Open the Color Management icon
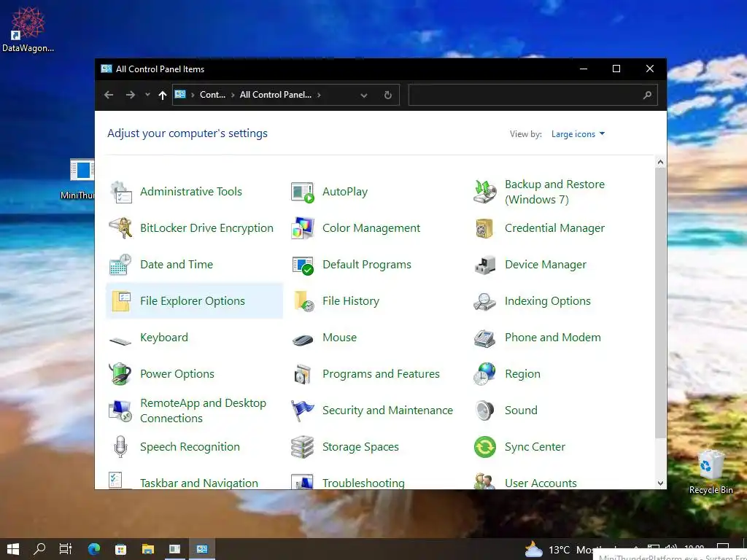Viewport: 747px width, 560px height. 303,228
